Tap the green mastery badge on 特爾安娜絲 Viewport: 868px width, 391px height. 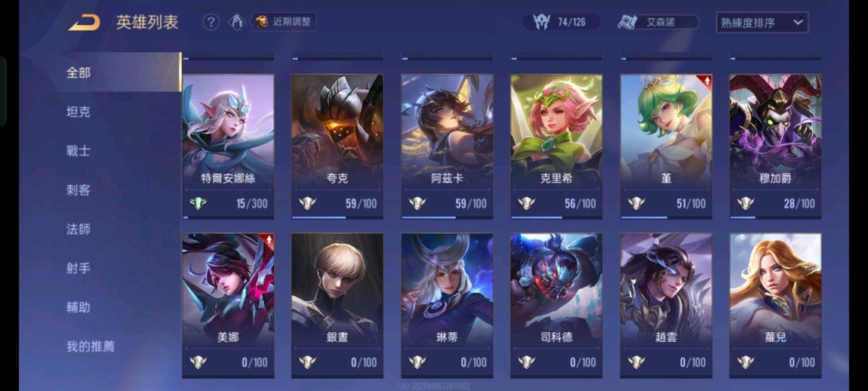(x=198, y=203)
